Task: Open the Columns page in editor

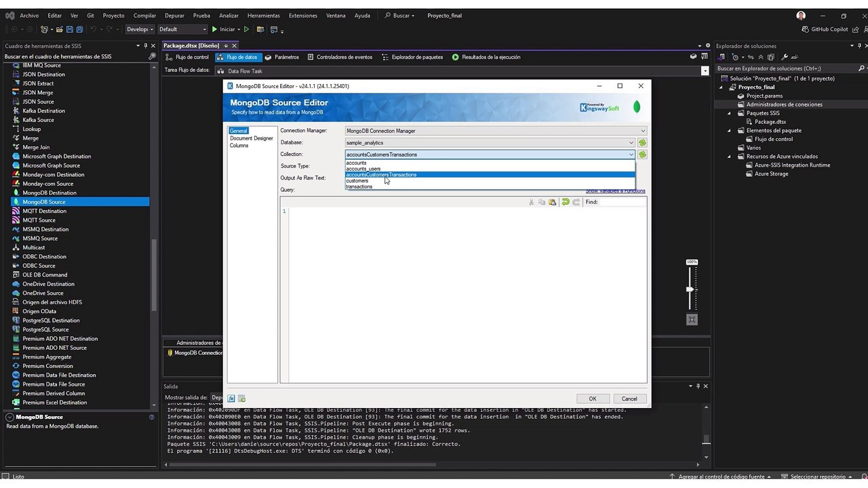Action: (239, 146)
